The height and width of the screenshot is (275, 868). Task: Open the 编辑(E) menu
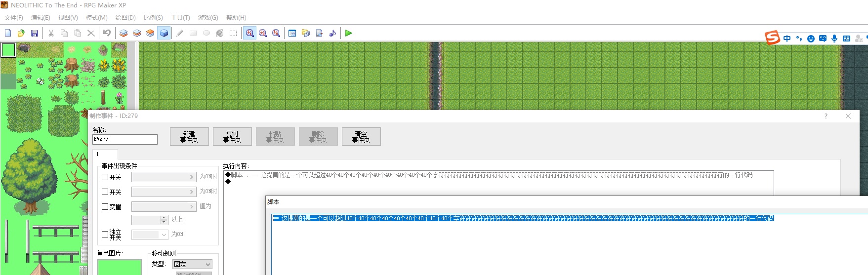click(41, 18)
